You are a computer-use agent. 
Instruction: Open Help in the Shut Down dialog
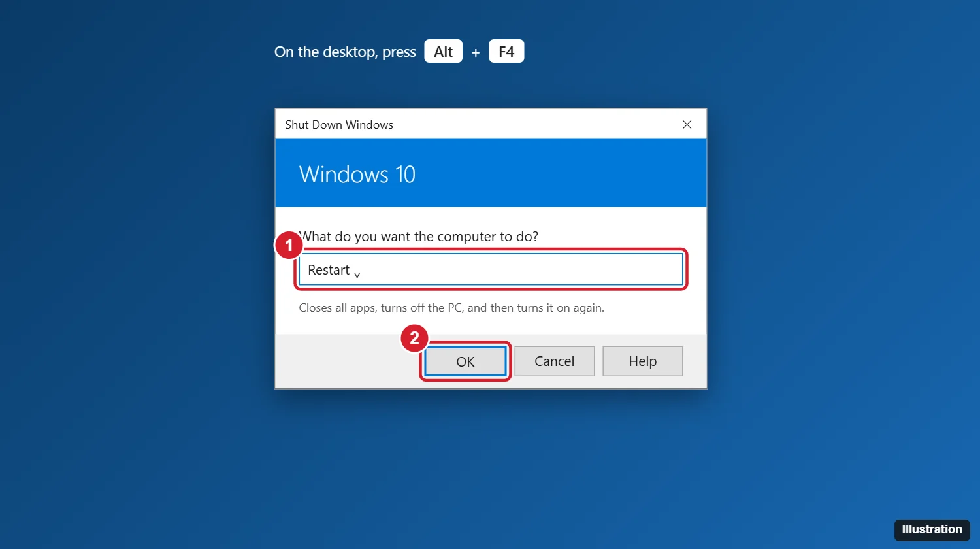643,361
